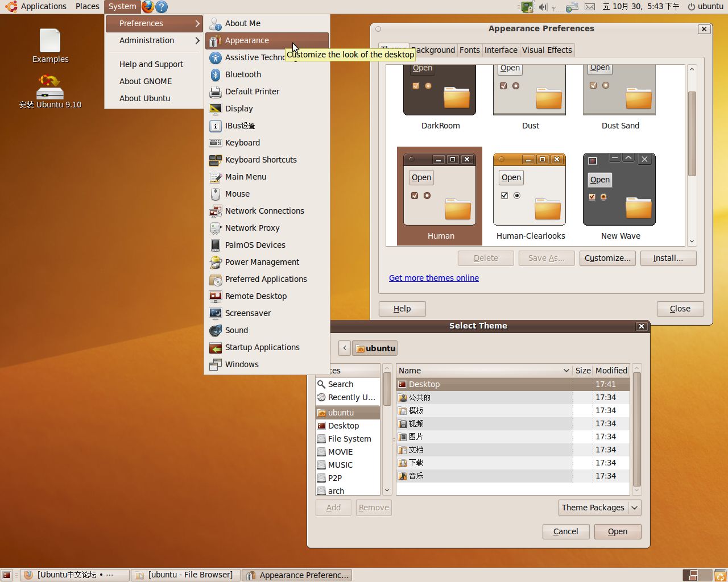
Task: Click Close in Appearance Preferences
Action: (680, 309)
